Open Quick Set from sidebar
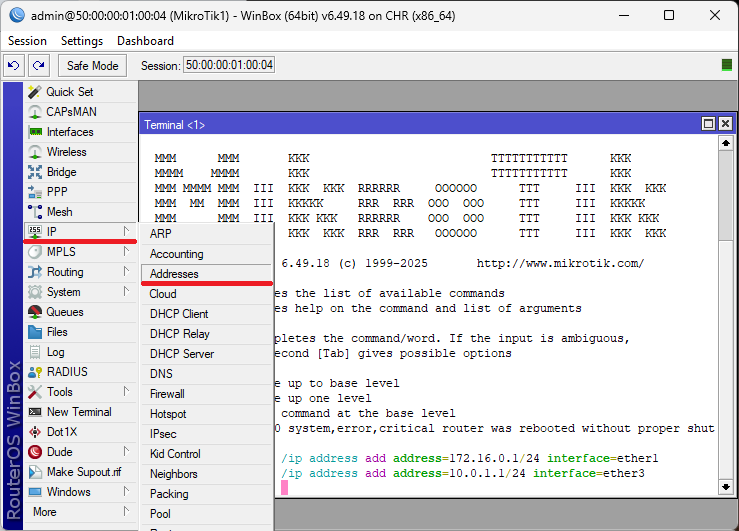This screenshot has height=531, width=739. [69, 92]
